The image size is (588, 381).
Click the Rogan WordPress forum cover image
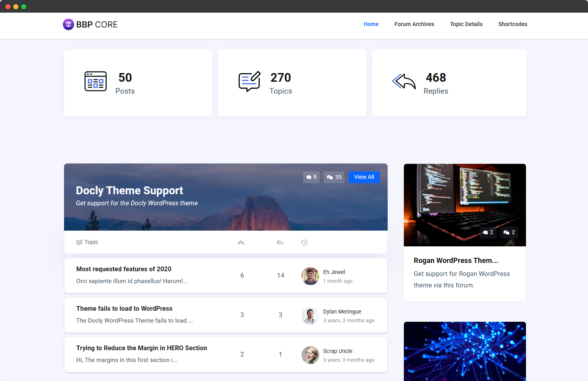click(x=465, y=205)
